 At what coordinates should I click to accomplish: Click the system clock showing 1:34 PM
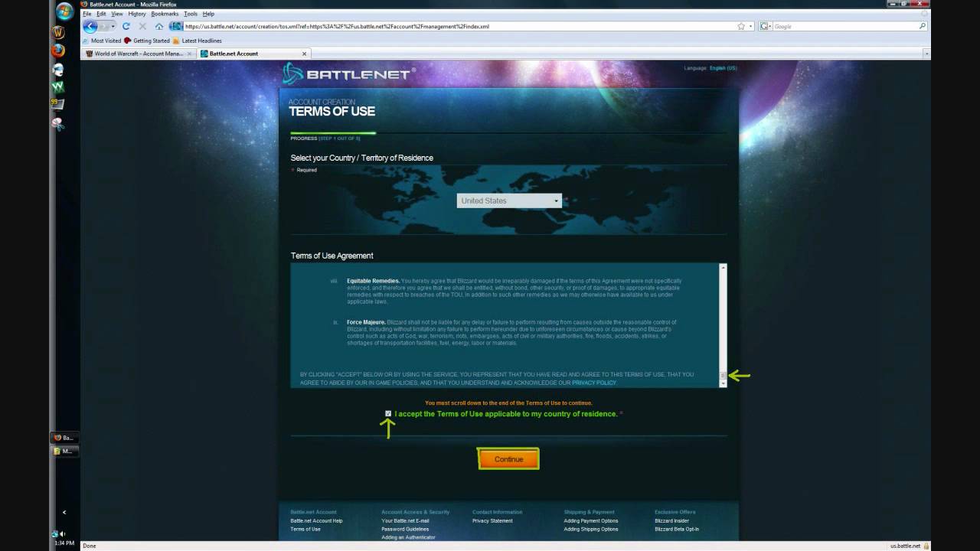coord(64,543)
